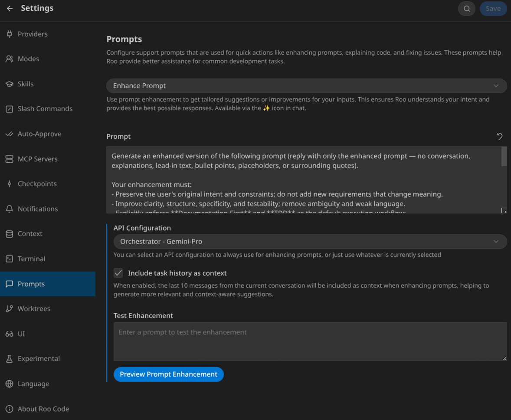Click the Experimental flask icon

click(9, 359)
